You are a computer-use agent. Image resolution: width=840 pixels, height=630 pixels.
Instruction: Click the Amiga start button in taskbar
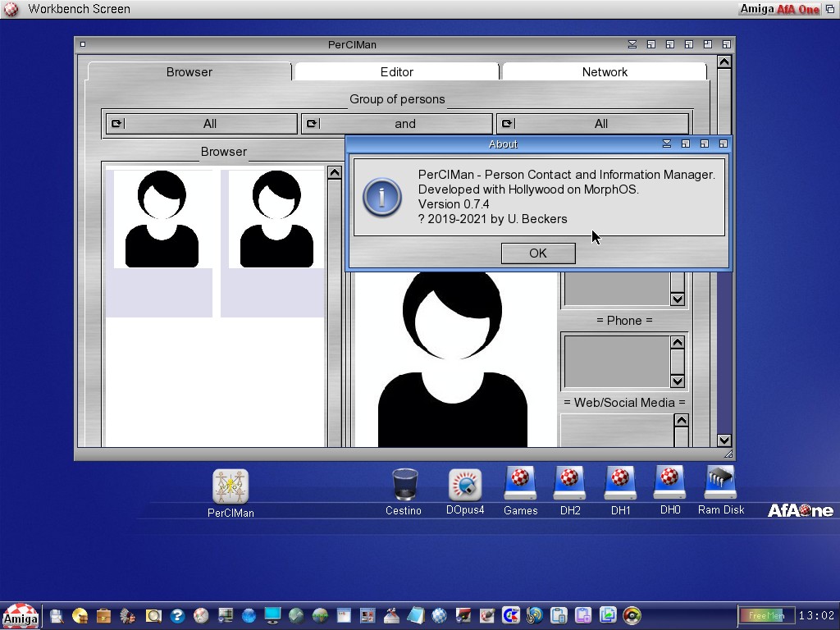(19, 615)
